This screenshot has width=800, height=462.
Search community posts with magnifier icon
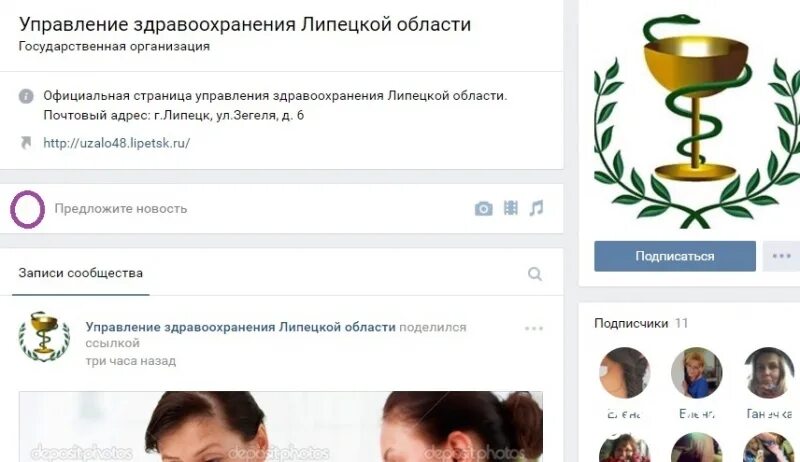pyautogui.click(x=535, y=274)
